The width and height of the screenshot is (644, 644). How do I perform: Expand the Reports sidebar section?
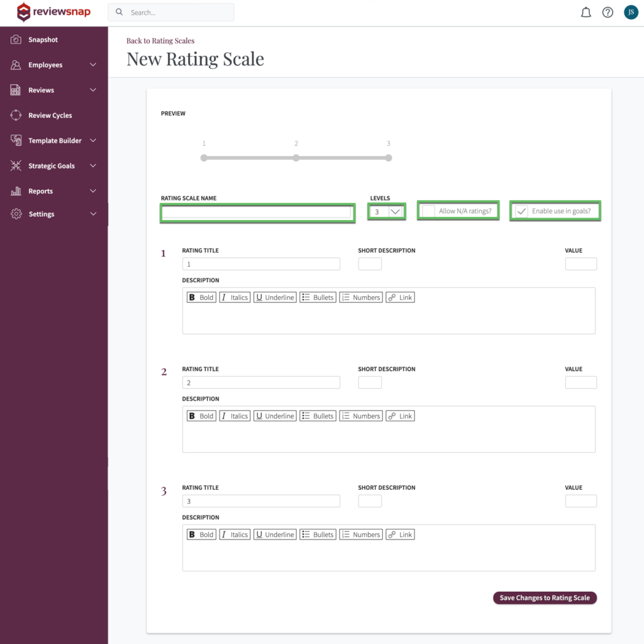tap(40, 191)
